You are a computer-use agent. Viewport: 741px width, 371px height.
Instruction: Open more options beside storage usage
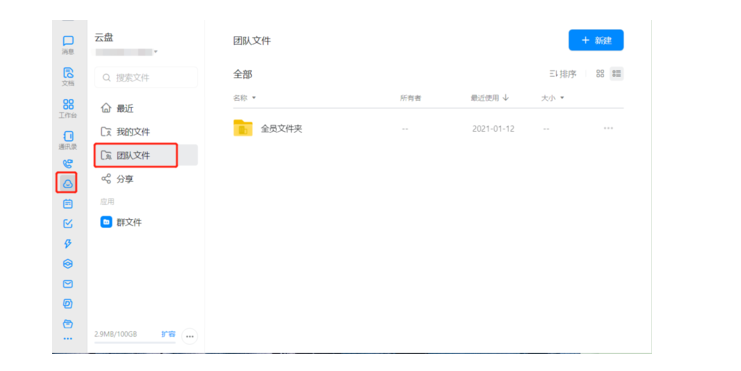190,336
